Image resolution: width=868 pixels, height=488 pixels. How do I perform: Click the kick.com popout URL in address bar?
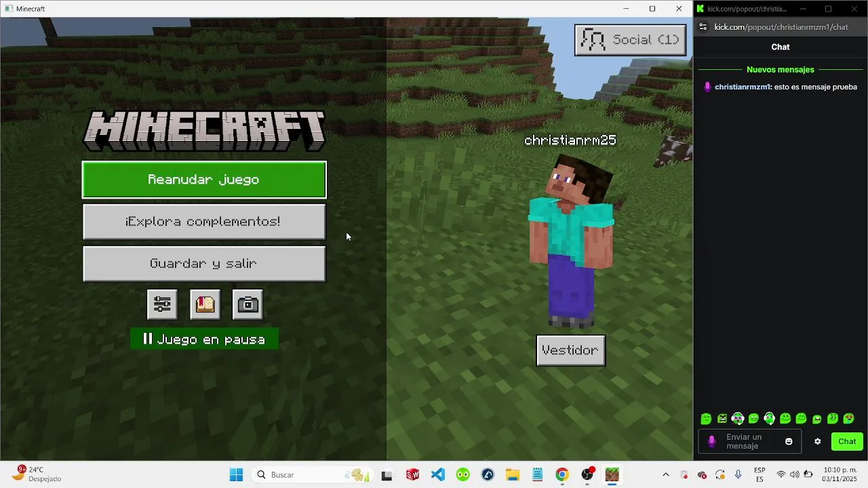781,27
